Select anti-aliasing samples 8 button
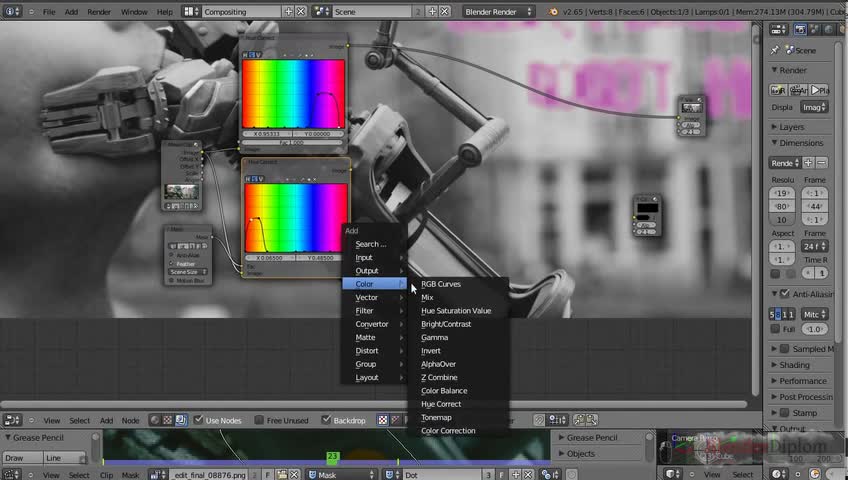Screen dimensions: 848x480 point(778,314)
